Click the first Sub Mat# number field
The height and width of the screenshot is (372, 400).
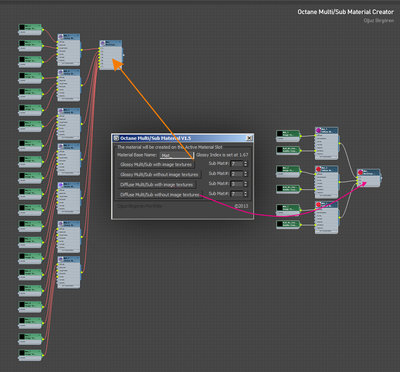[237, 164]
